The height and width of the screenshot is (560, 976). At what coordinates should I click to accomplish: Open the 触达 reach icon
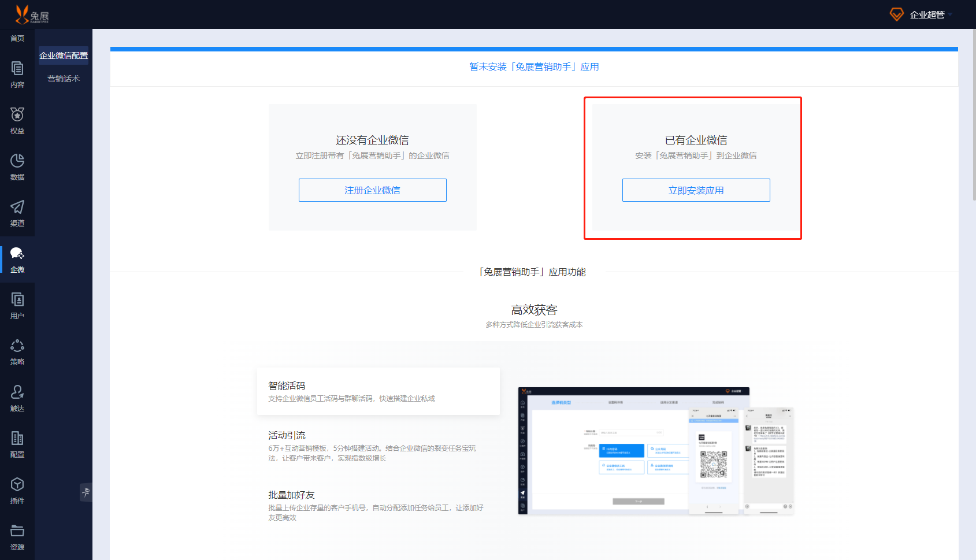click(17, 392)
